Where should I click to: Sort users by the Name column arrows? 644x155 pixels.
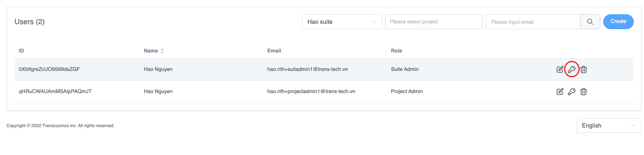162,51
